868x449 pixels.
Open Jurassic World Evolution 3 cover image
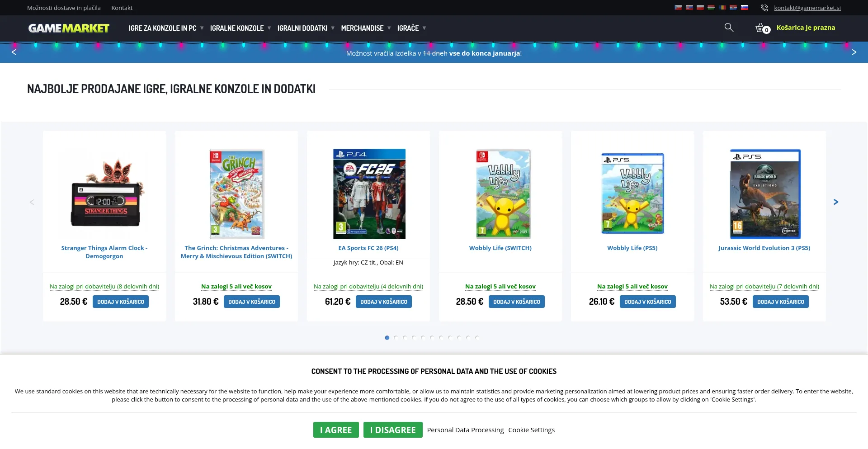coord(765,194)
